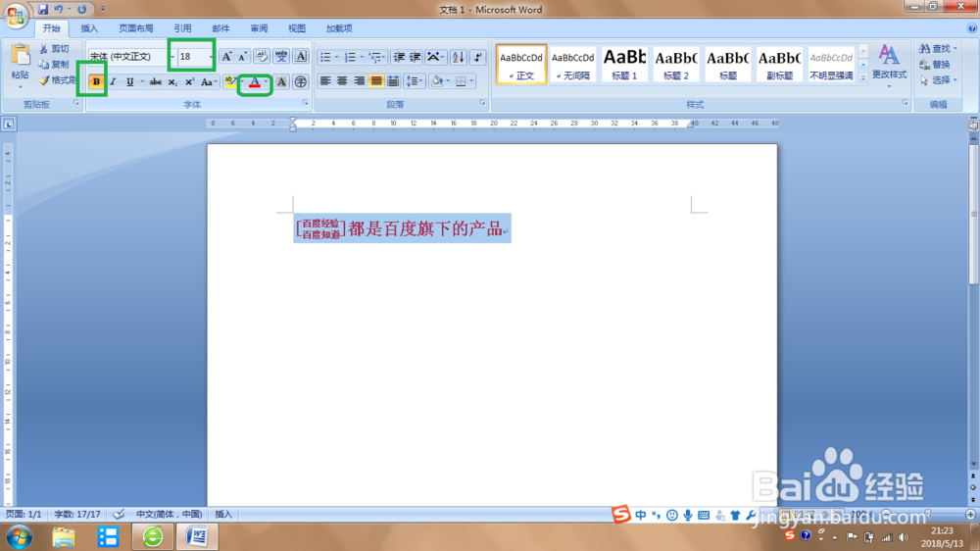Click the Office round button

[x=16, y=15]
